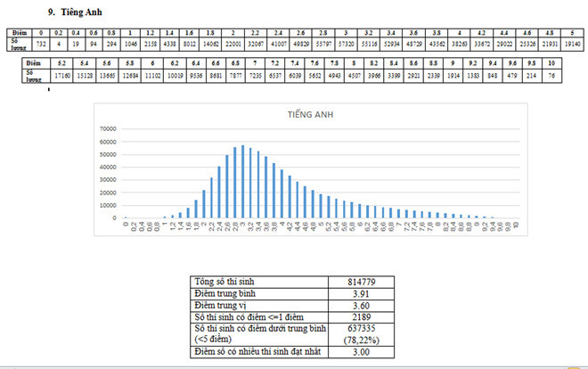Select the 'Điểm trung bình' cell
The image size is (588, 369).
coord(225,292)
